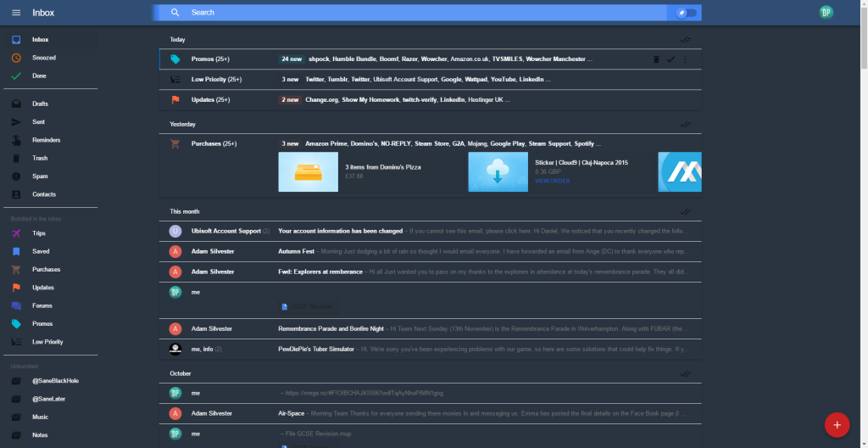Expand the Purchases (25+) bundle
The image size is (868, 448).
[x=430, y=143]
